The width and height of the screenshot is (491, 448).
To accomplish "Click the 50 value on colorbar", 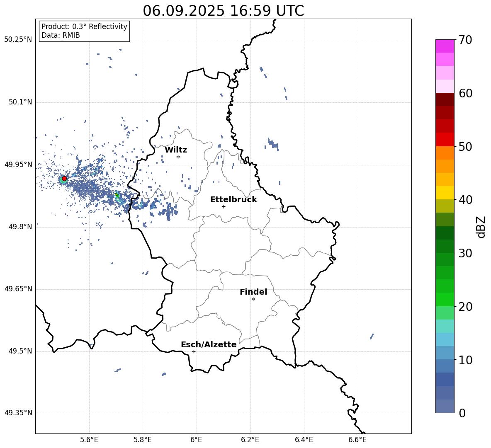I will click(x=465, y=146).
